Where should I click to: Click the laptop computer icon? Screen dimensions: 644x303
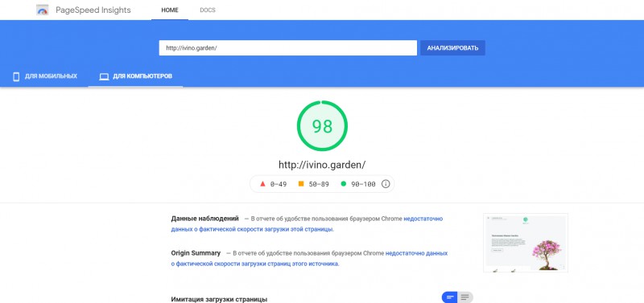point(105,76)
